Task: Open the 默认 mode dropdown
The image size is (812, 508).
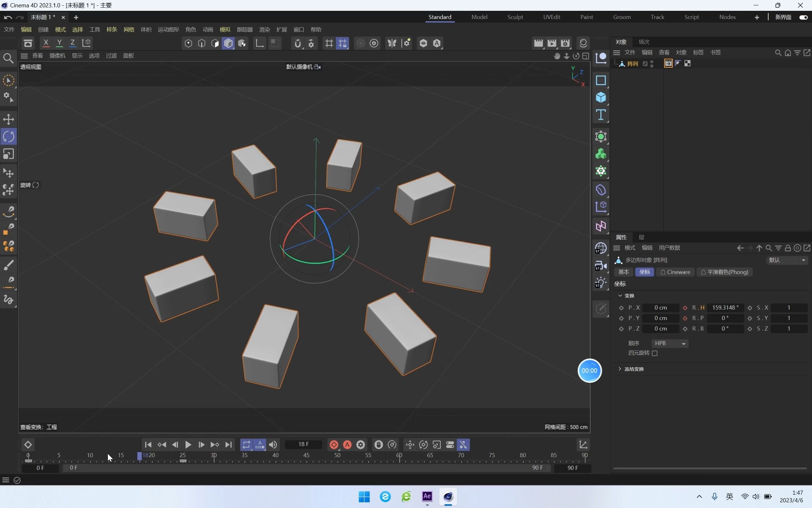Action: point(787,260)
